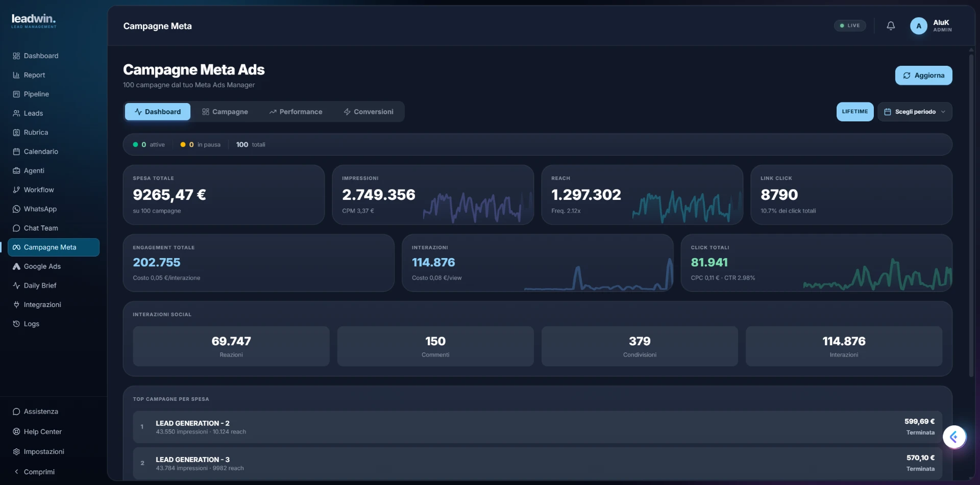980x485 pixels.
Task: Open Scegli periodo dropdown
Action: click(x=915, y=112)
